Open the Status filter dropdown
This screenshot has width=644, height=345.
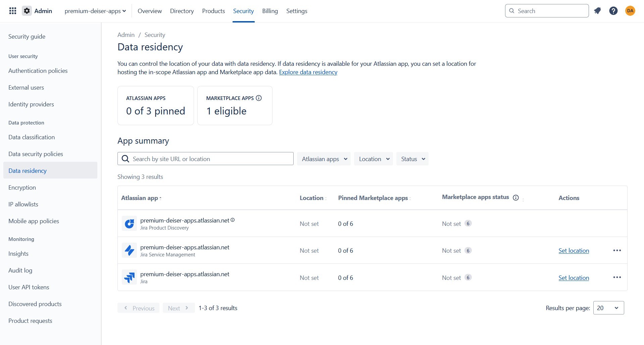coord(412,159)
